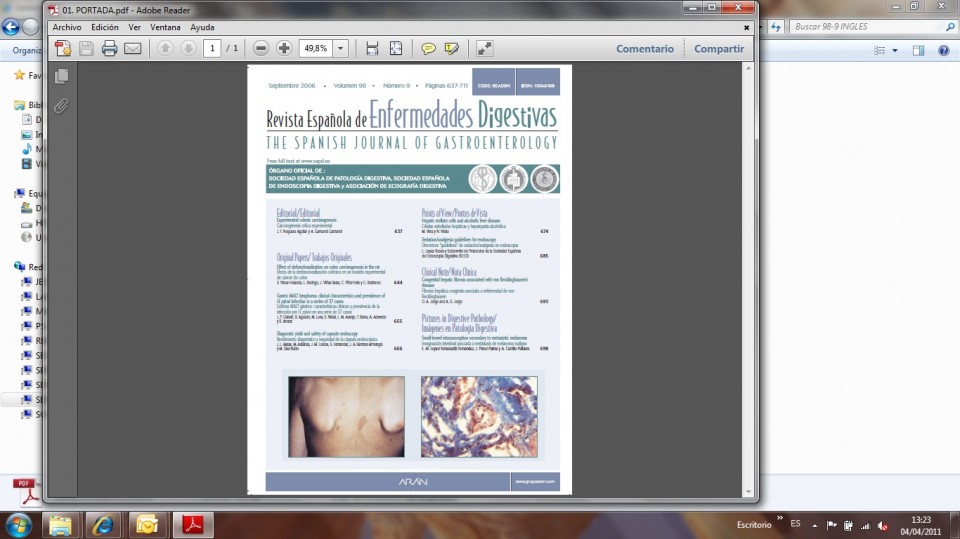The width and height of the screenshot is (960, 539).
Task: Select the highlight text tool
Action: pos(452,48)
